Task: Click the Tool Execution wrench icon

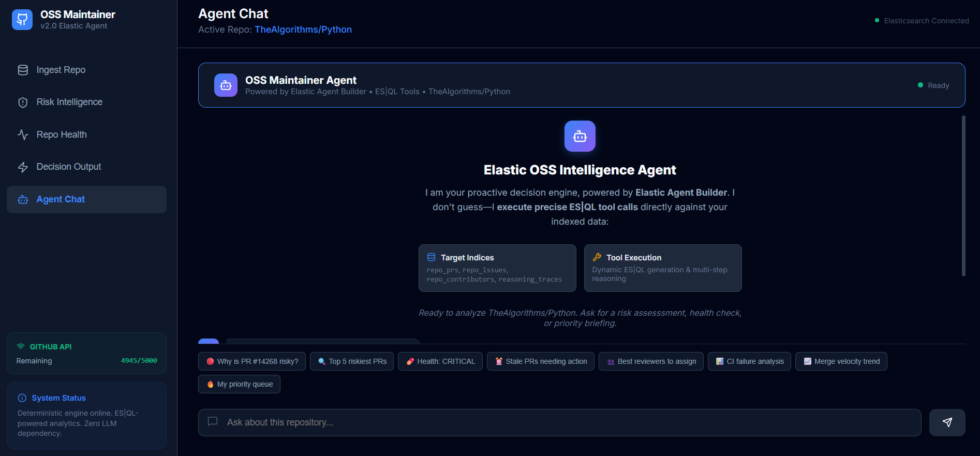Action: click(x=597, y=257)
